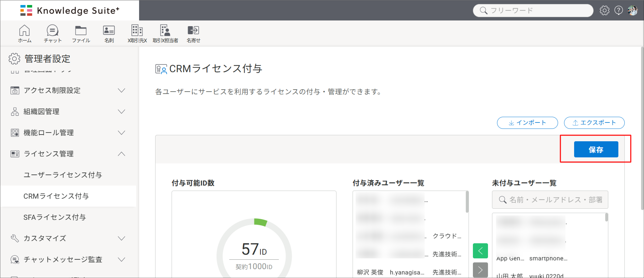Click the magnifier icon in フリーワード search
The image size is (644, 278).
483,11
